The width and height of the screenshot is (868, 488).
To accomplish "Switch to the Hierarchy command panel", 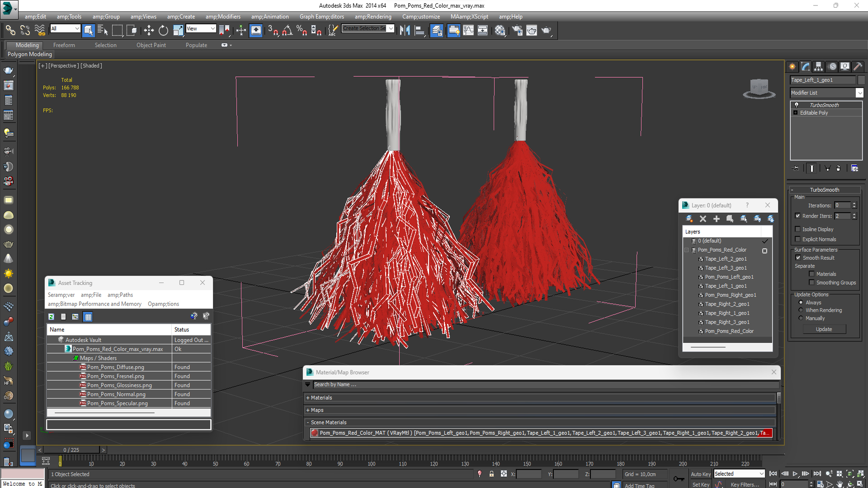I will (818, 66).
